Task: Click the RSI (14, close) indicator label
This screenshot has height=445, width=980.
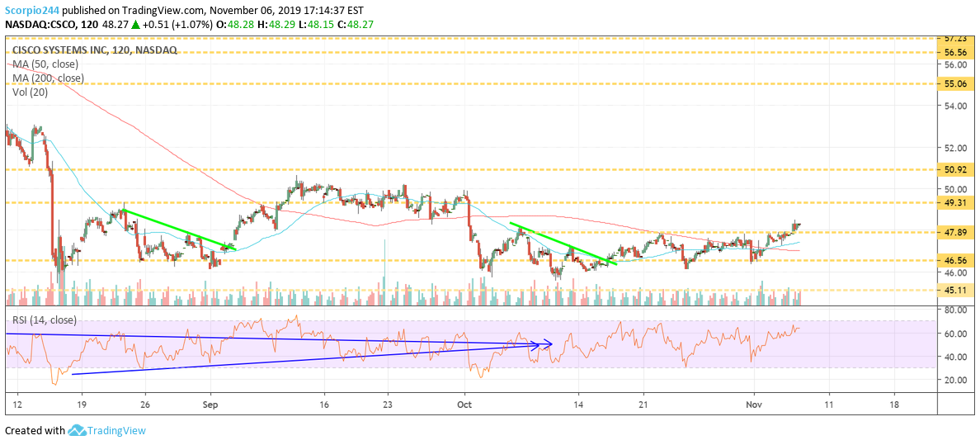Action: pos(45,320)
